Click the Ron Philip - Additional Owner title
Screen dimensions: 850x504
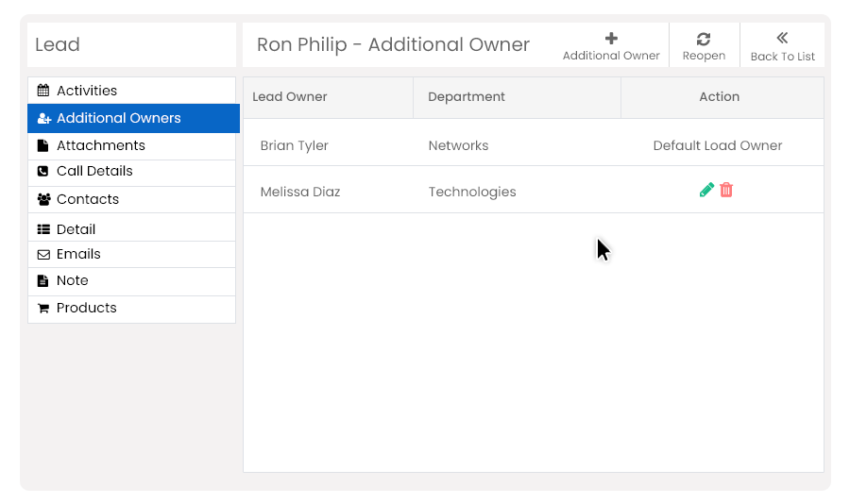pos(393,44)
